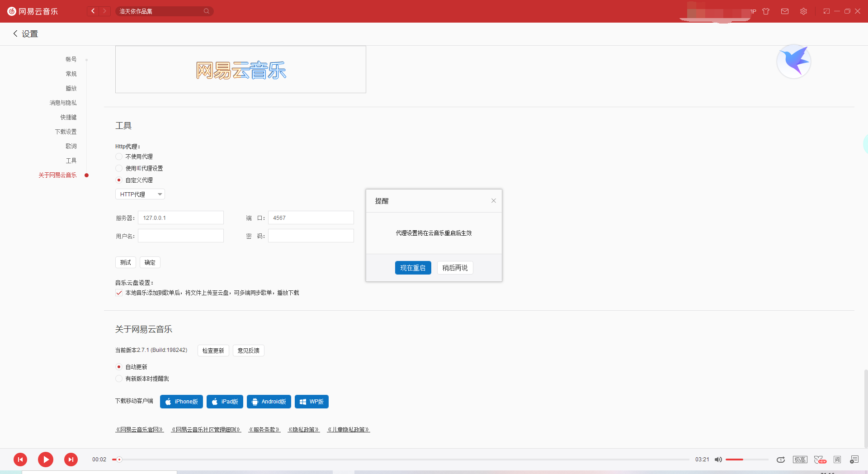The width and height of the screenshot is (868, 474).
Task: Toggle the desktop lyrics 词 icon
Action: tap(837, 460)
